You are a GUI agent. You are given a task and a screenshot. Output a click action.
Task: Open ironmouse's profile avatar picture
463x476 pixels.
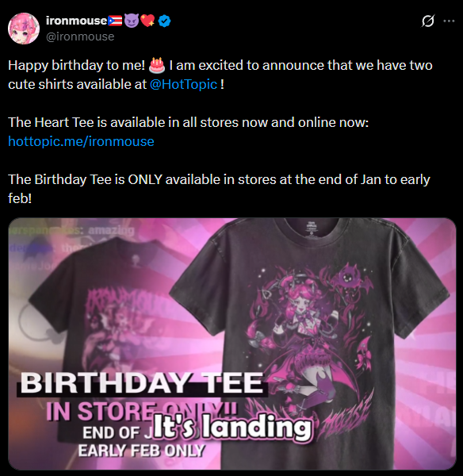point(24,29)
